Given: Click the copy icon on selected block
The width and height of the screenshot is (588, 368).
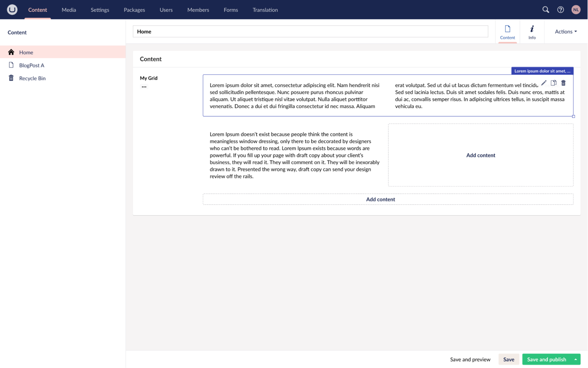Looking at the screenshot, I should click(x=553, y=83).
